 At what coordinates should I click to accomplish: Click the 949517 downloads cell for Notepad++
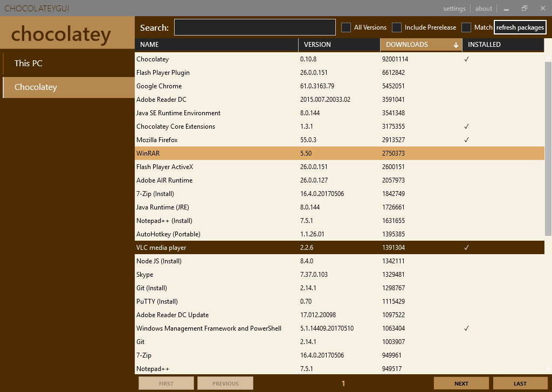click(392, 369)
